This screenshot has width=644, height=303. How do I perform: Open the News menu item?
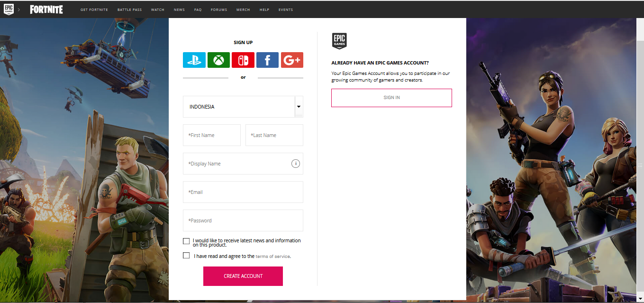tap(179, 10)
